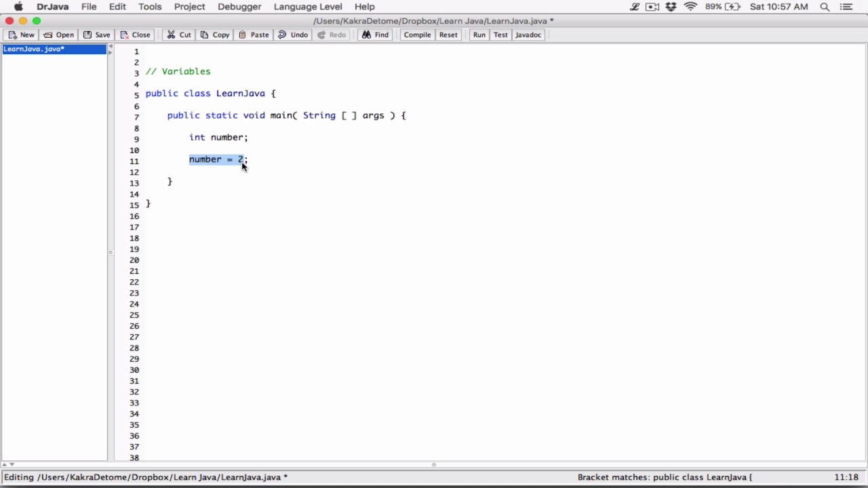Image resolution: width=868 pixels, height=488 pixels.
Task: Click the Redo toolbar button
Action: (x=332, y=35)
